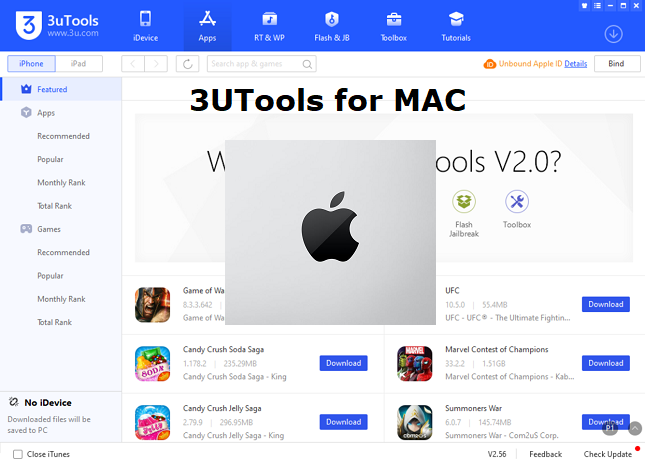The width and height of the screenshot is (645, 463).
Task: Click Feedback in the status bar
Action: [545, 454]
